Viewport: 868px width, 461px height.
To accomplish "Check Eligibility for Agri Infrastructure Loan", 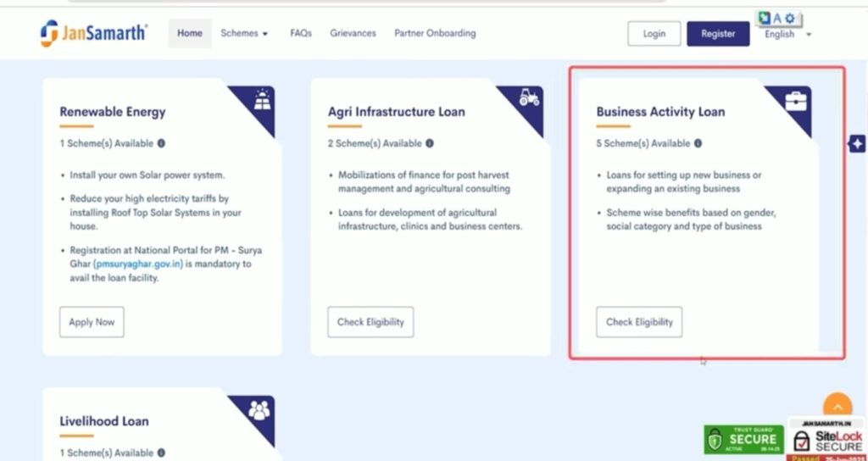I will 370,322.
